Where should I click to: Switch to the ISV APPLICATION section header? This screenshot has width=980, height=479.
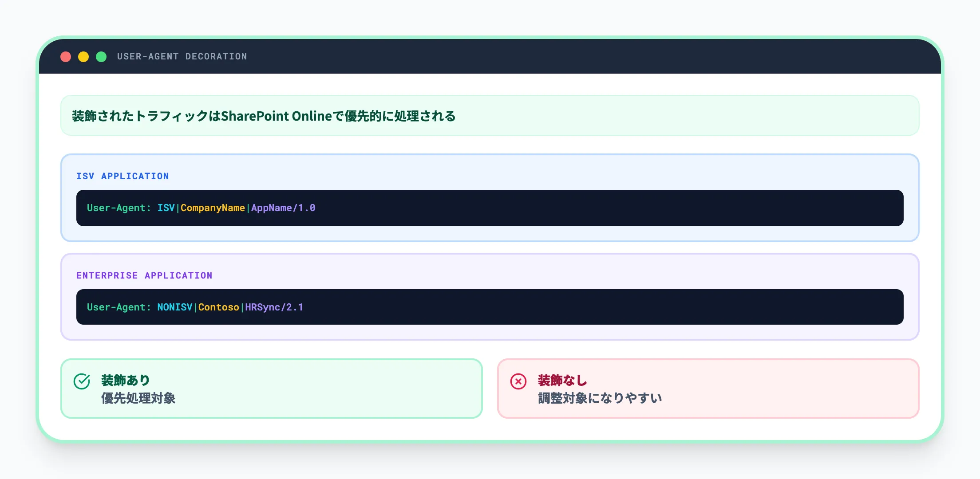coord(123,176)
